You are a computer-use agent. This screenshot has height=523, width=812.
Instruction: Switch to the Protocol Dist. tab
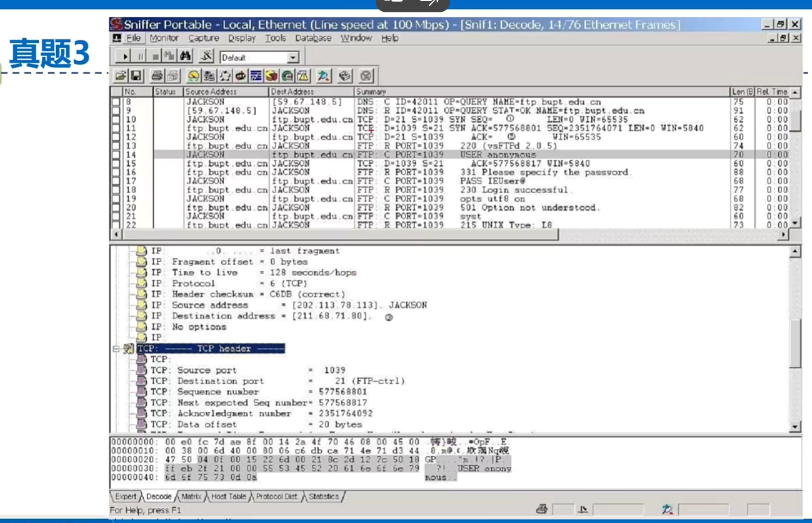[x=276, y=497]
